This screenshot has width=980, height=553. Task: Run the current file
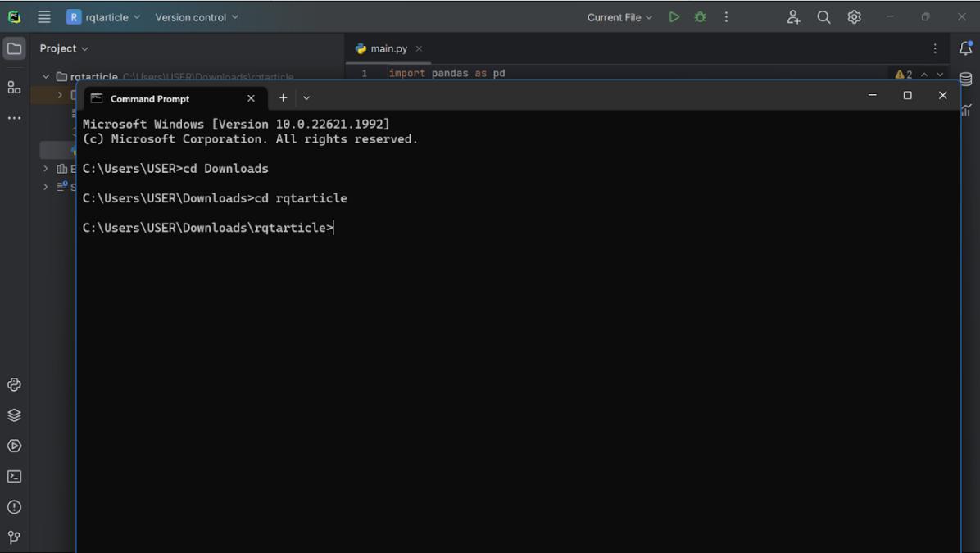(674, 17)
